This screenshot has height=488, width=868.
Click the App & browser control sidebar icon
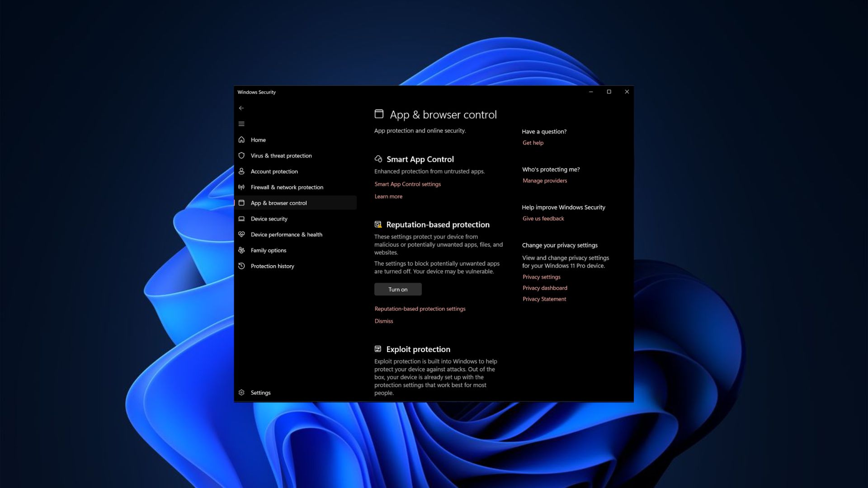point(241,203)
